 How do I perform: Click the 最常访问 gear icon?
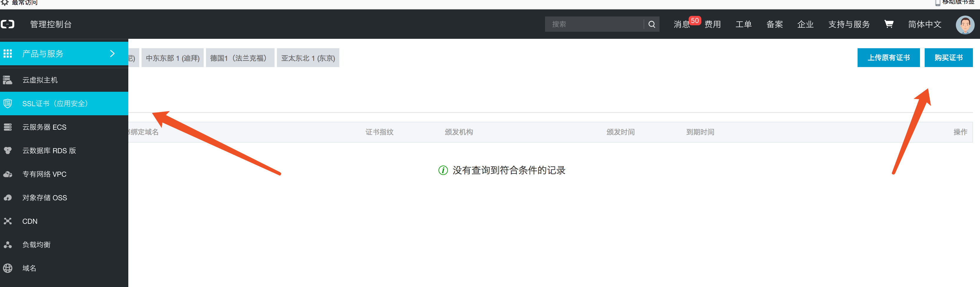5,2
